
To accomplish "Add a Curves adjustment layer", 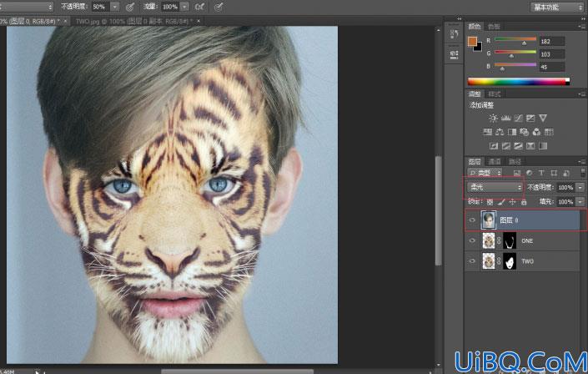I will (x=518, y=119).
